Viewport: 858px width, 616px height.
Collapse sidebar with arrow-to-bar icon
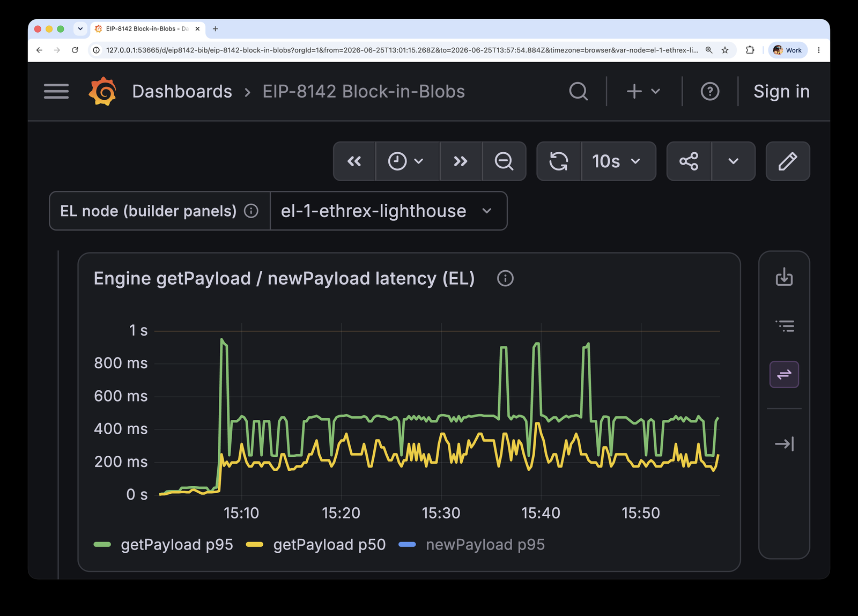click(784, 444)
